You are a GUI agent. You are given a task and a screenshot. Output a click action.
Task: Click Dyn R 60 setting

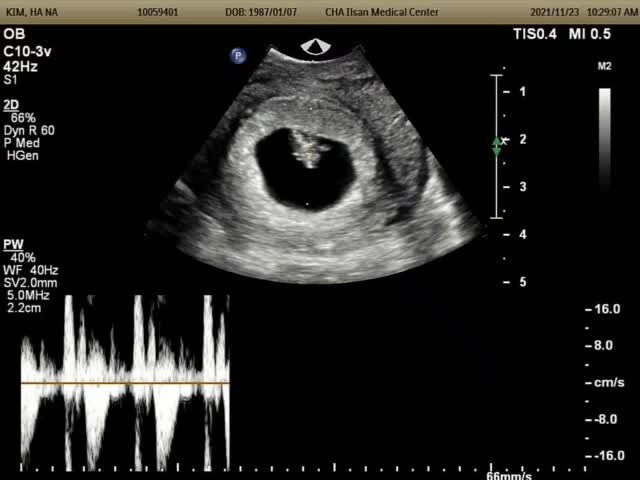pyautogui.click(x=29, y=131)
